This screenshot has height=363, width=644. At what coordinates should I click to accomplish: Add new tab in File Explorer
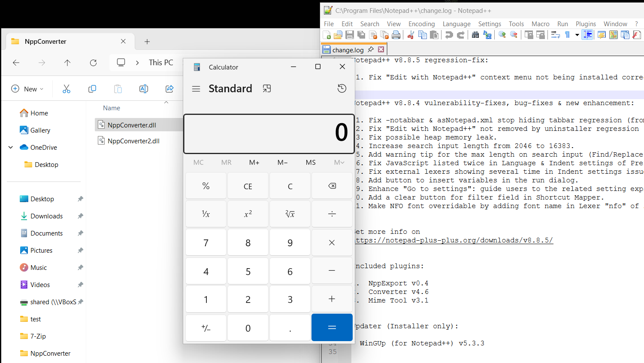pyautogui.click(x=147, y=42)
